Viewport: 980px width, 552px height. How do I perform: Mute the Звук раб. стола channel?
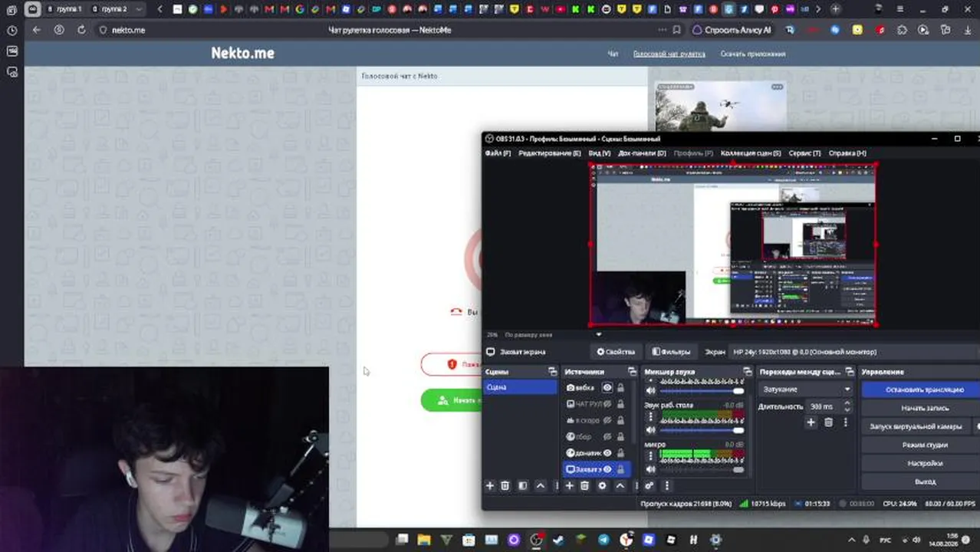click(x=651, y=430)
